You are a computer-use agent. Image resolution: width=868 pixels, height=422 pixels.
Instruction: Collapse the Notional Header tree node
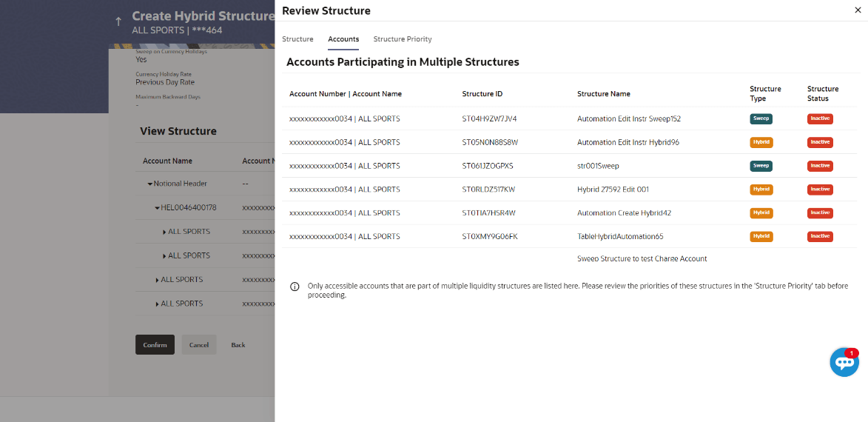(x=150, y=184)
